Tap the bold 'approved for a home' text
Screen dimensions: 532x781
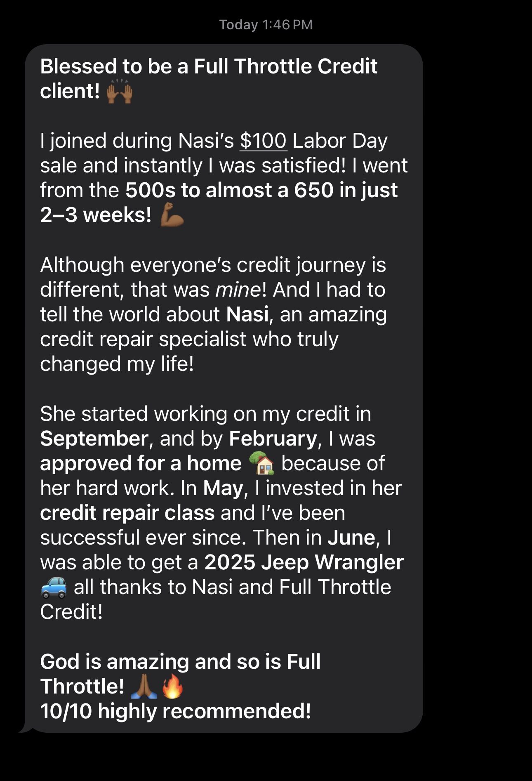pyautogui.click(x=141, y=463)
